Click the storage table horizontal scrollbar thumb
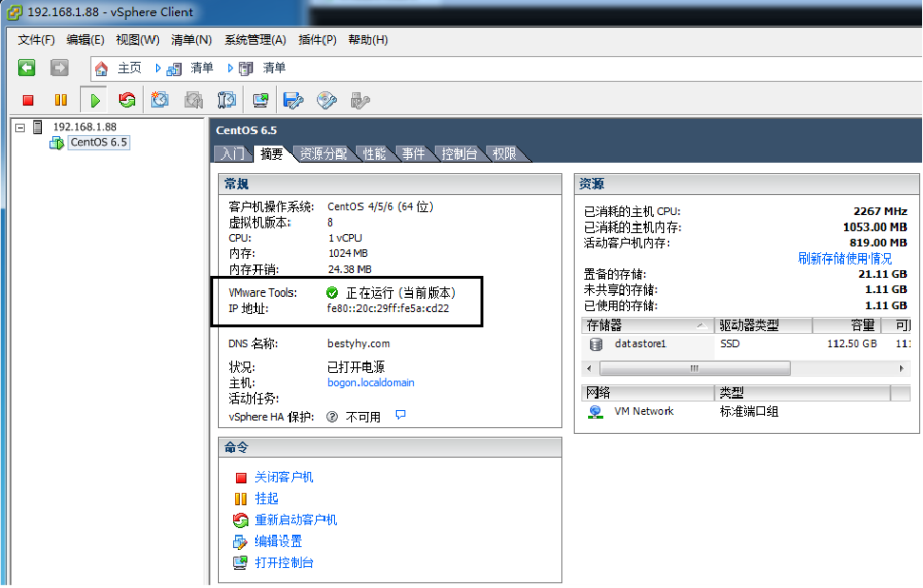The height and width of the screenshot is (588, 923). point(695,368)
